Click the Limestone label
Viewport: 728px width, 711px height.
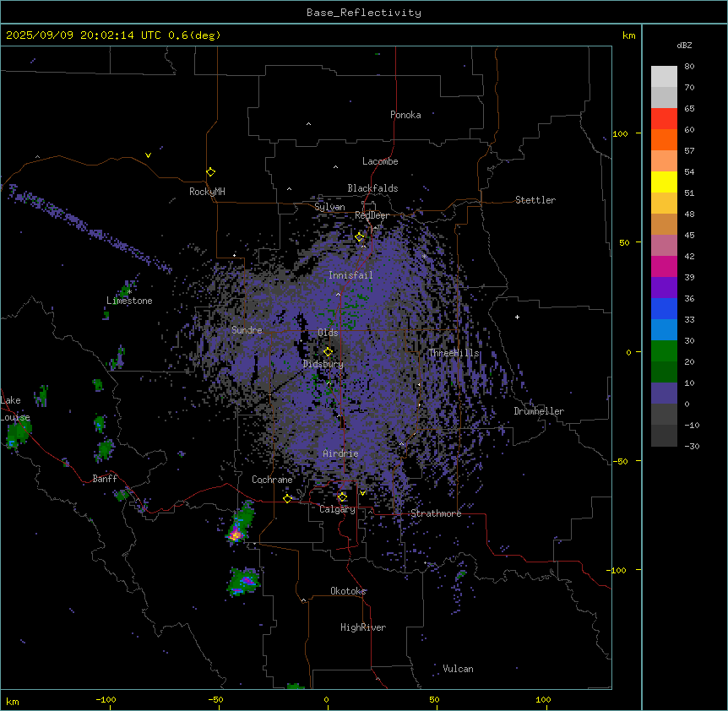tap(129, 301)
